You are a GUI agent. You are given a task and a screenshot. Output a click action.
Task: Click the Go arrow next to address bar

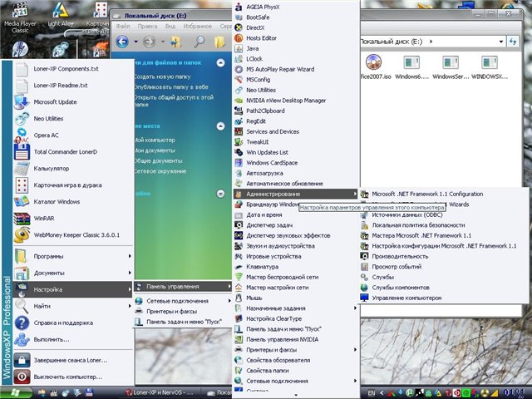(513, 42)
